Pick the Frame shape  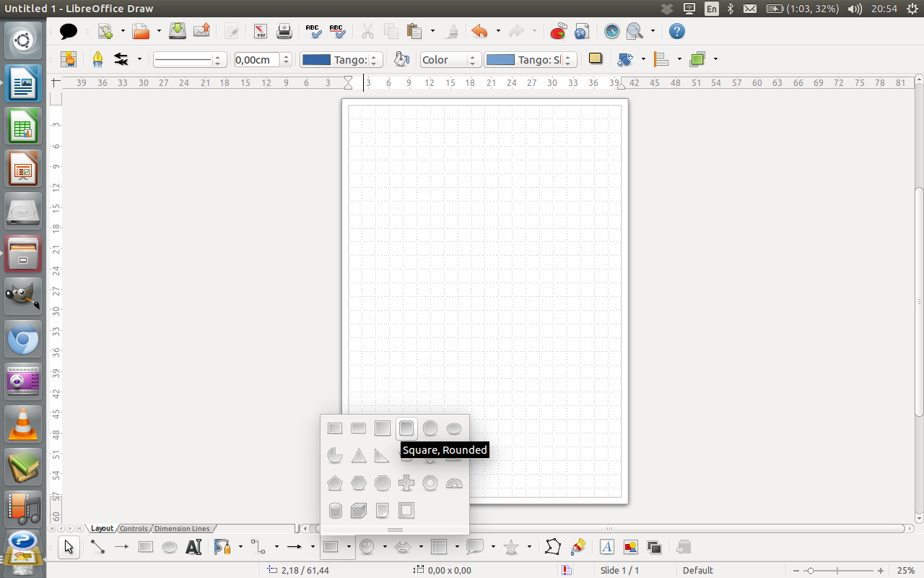406,511
